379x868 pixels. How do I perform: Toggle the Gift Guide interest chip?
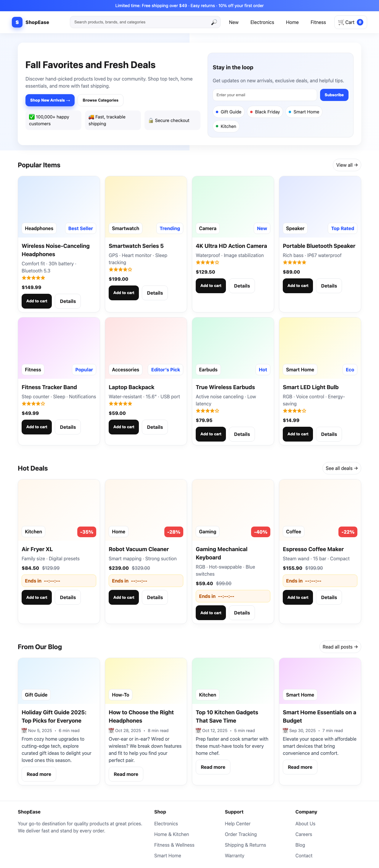(228, 112)
